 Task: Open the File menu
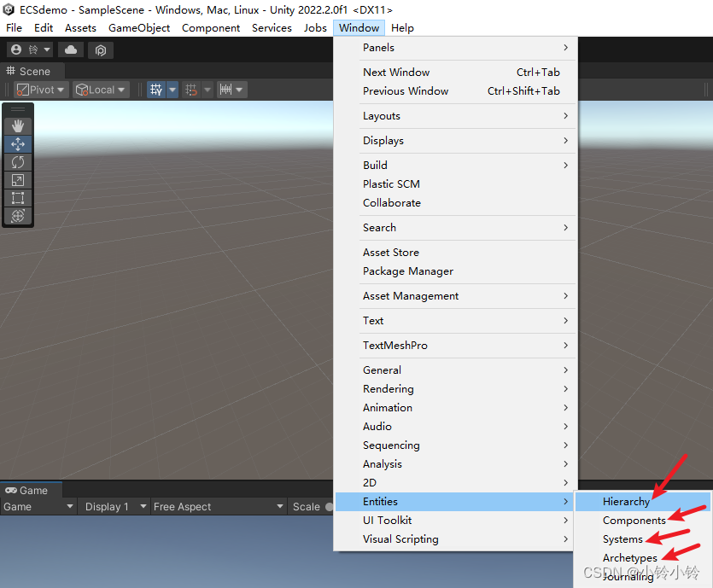pyautogui.click(x=15, y=27)
